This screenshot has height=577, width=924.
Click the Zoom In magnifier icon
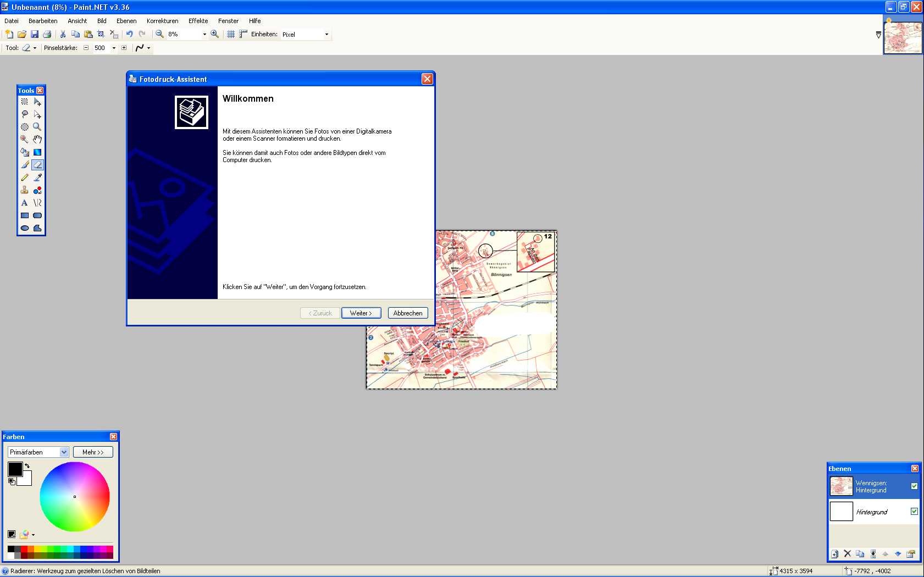tap(215, 34)
